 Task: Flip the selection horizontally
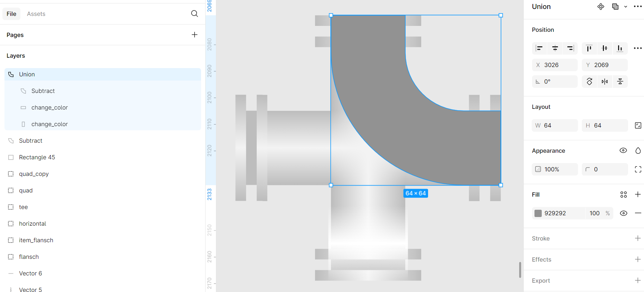tap(605, 82)
